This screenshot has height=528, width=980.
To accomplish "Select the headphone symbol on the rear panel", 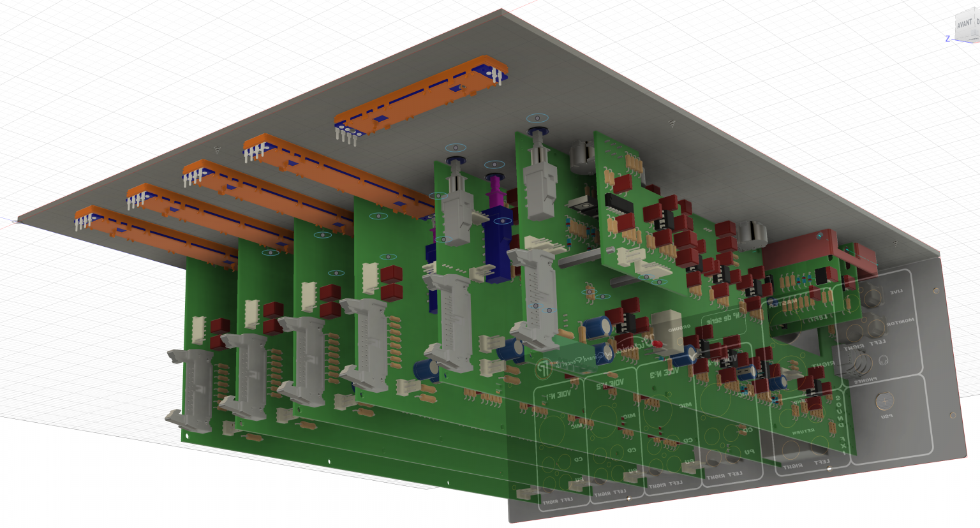I will click(884, 360).
